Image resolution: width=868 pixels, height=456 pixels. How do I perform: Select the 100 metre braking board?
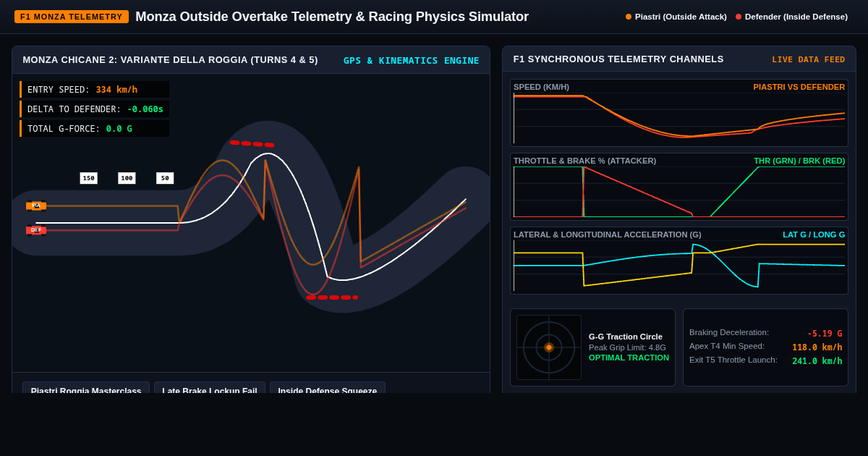coord(127,178)
